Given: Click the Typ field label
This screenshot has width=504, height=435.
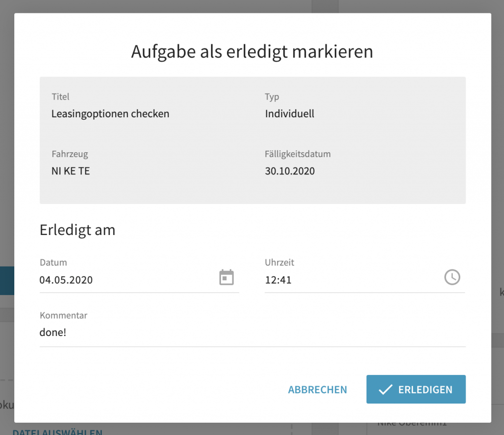Looking at the screenshot, I should point(272,97).
